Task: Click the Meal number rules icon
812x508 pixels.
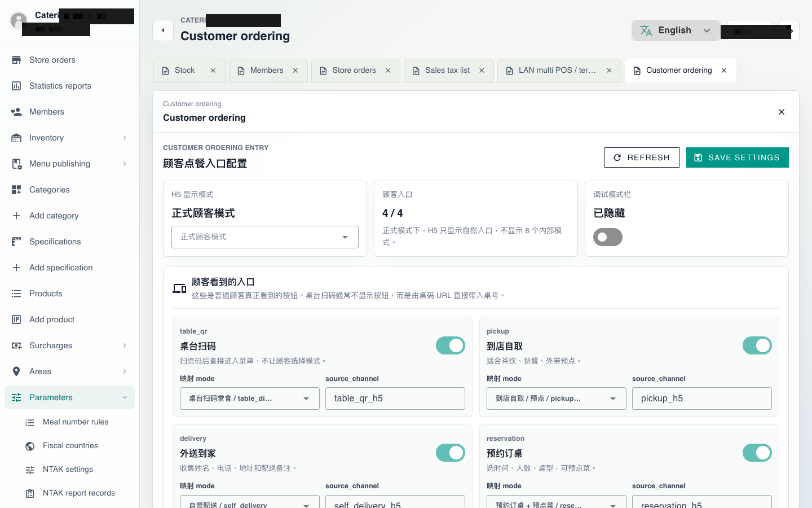Action: coord(30,422)
